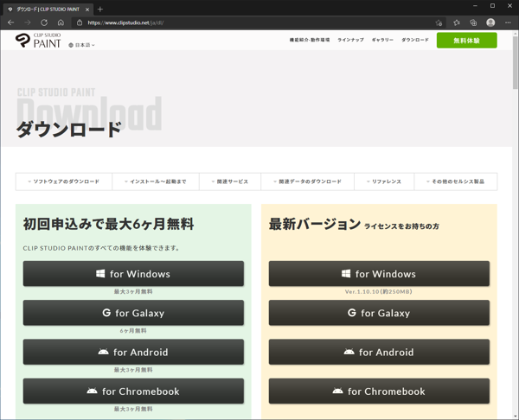Click free trial for Android button
This screenshot has width=519, height=420.
(133, 353)
